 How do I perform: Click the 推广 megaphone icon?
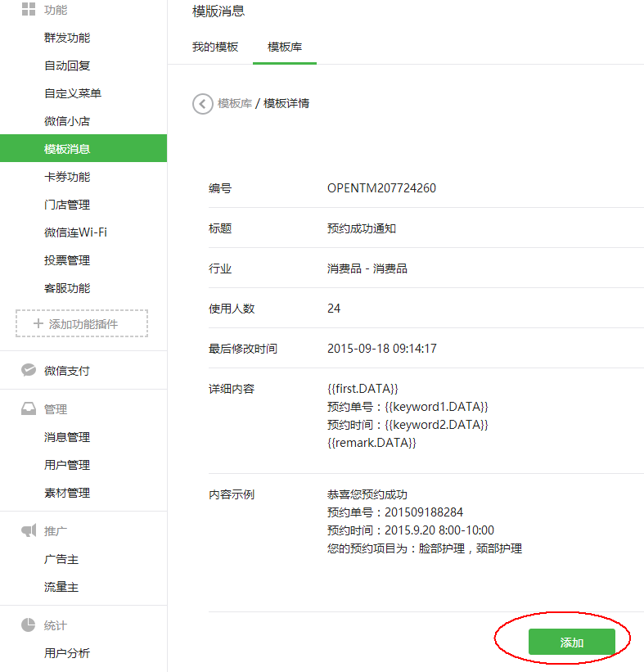tap(29, 530)
